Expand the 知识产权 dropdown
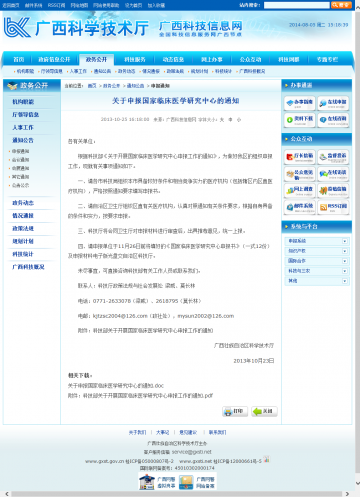 coord(345,251)
